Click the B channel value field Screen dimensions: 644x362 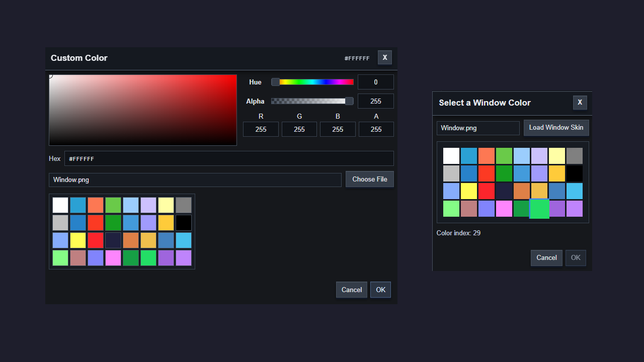click(338, 129)
